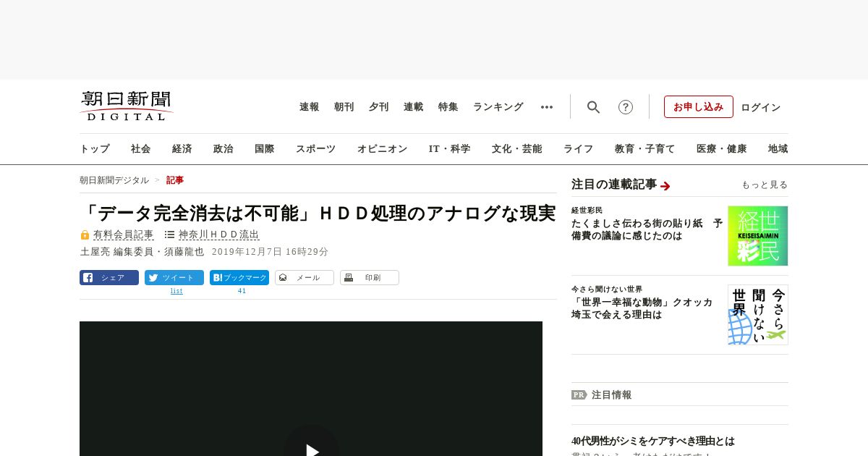Open the search magnifier icon
The height and width of the screenshot is (456, 868).
tap(593, 107)
